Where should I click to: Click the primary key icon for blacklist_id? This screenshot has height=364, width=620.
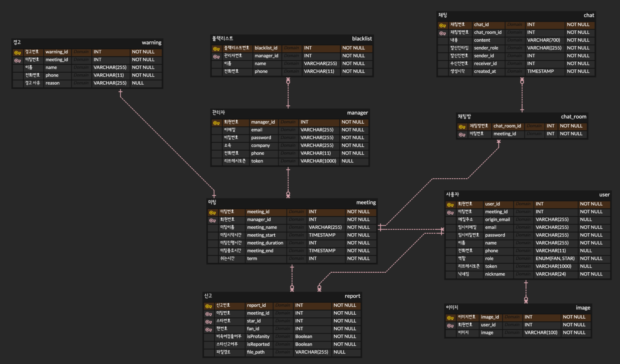(216, 49)
